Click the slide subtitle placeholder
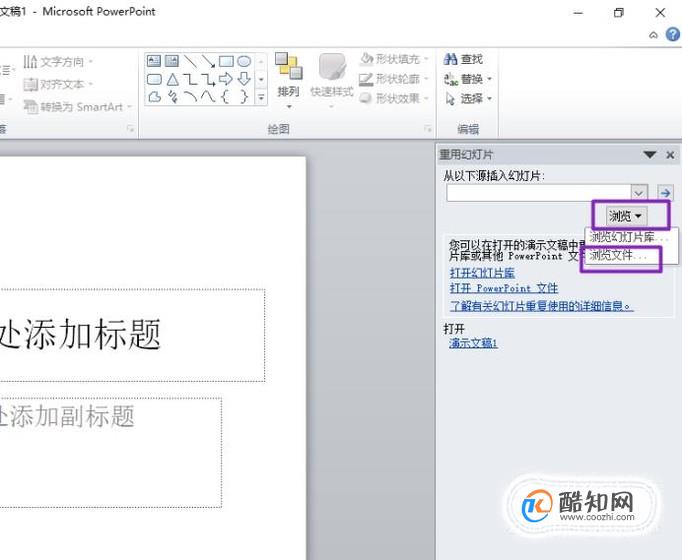This screenshot has width=682, height=560. coord(111,452)
